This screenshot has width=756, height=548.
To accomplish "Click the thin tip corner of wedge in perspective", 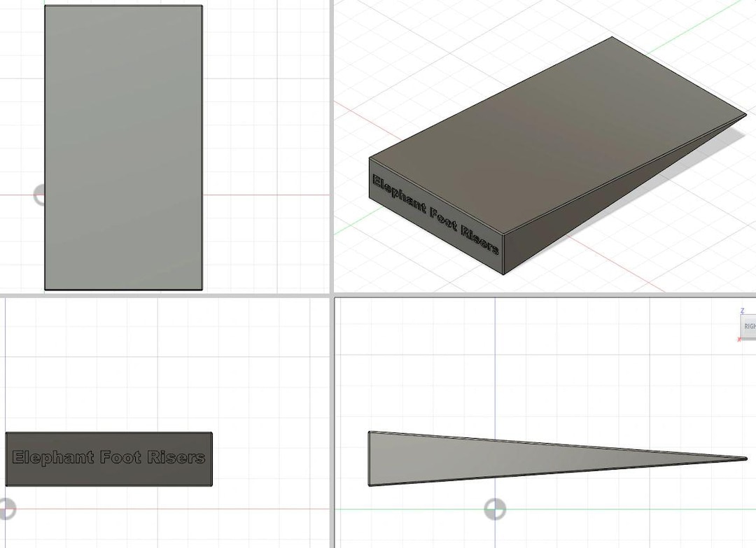I will tap(744, 115).
